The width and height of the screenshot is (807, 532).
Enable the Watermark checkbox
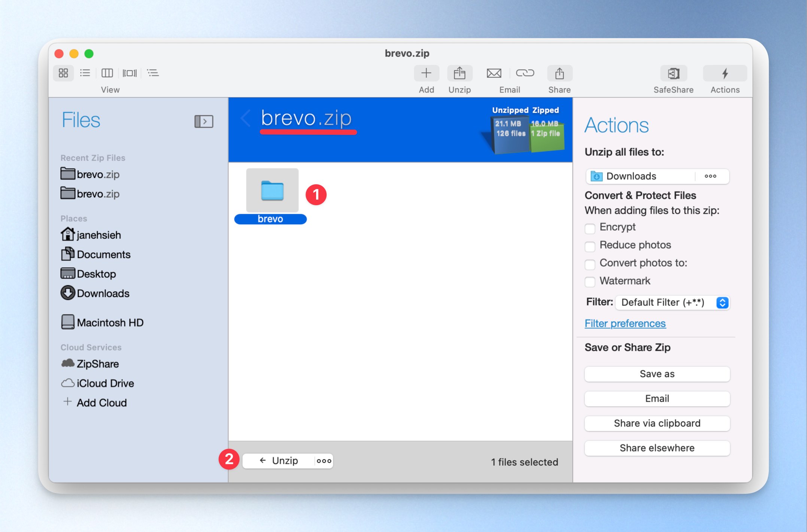point(590,282)
